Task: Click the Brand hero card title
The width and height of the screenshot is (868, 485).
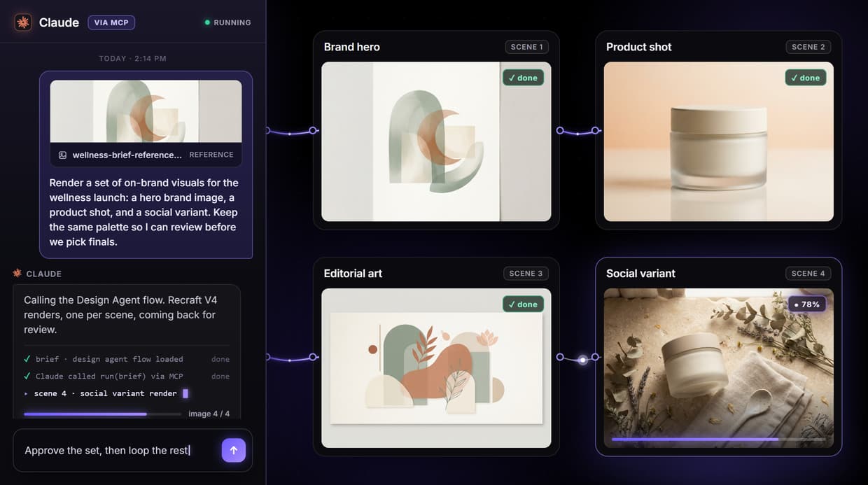Action: pyautogui.click(x=352, y=47)
